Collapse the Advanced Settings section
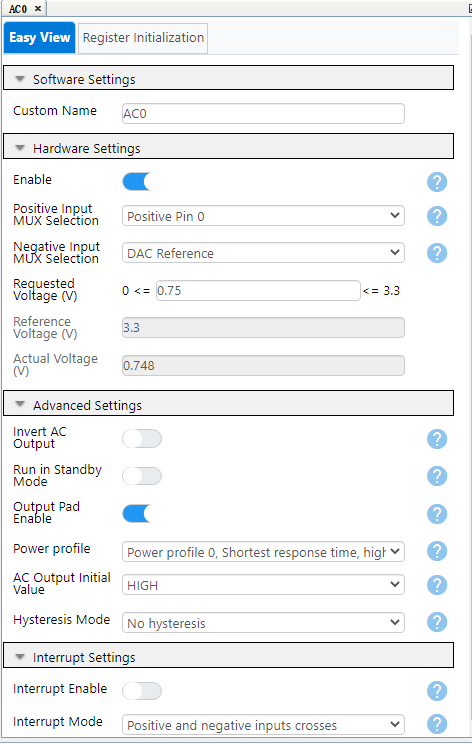The height and width of the screenshot is (744, 472). [x=229, y=403]
